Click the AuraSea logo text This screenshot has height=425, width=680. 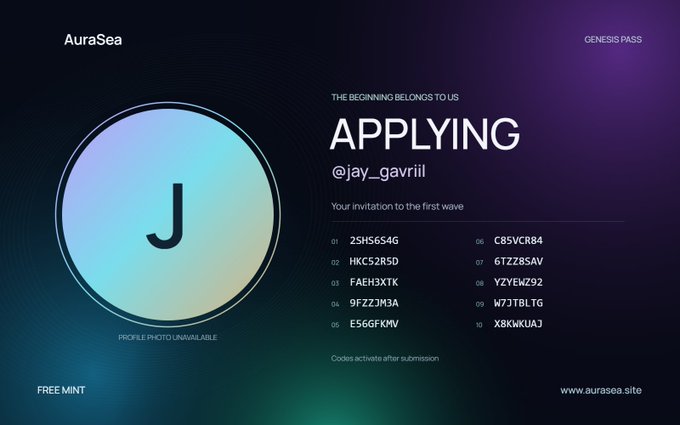point(93,40)
